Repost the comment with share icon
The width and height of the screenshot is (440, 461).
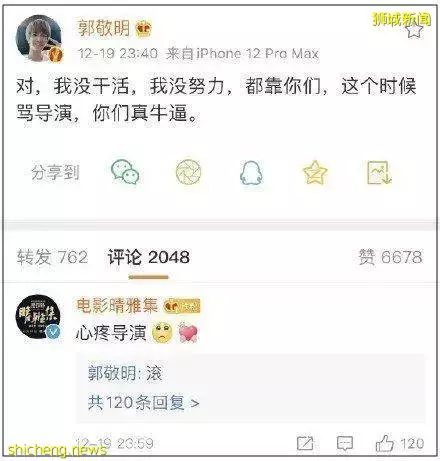(x=305, y=443)
